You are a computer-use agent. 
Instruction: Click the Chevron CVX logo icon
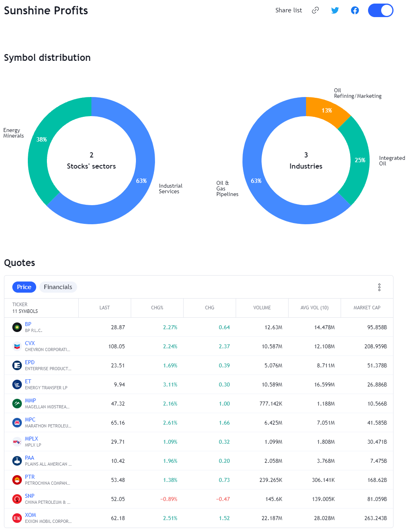point(17,346)
